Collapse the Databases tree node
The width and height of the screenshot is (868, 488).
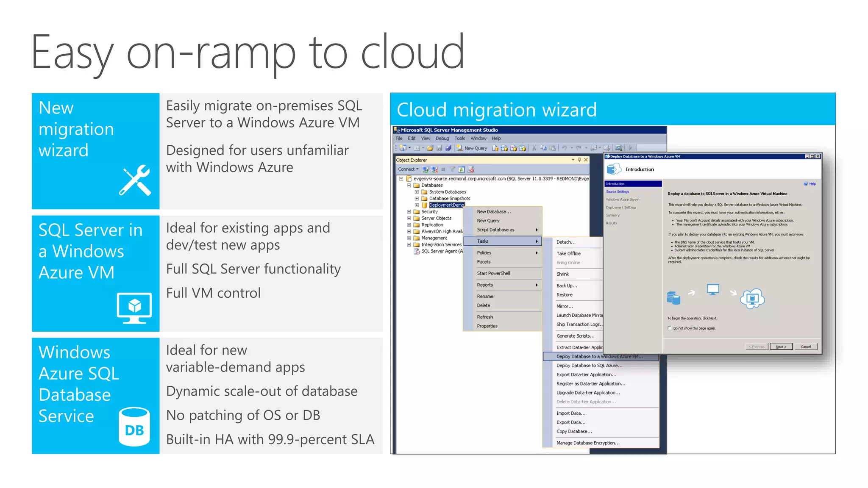click(409, 186)
